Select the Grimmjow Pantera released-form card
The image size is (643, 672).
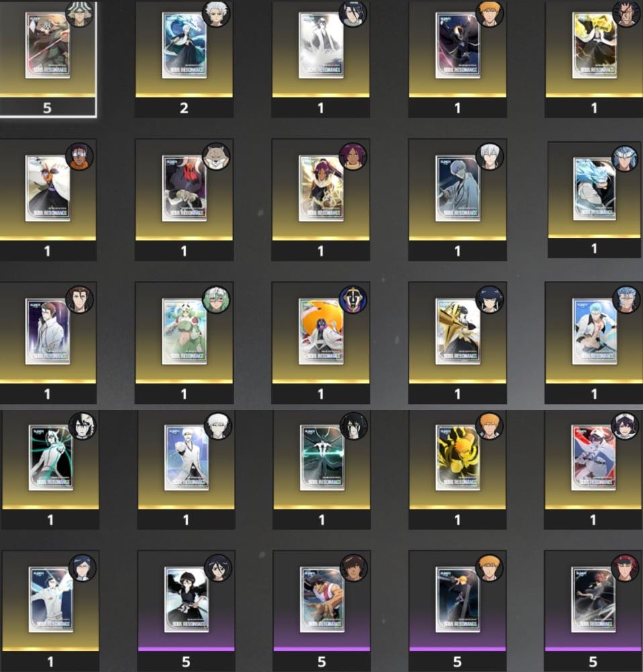595,189
